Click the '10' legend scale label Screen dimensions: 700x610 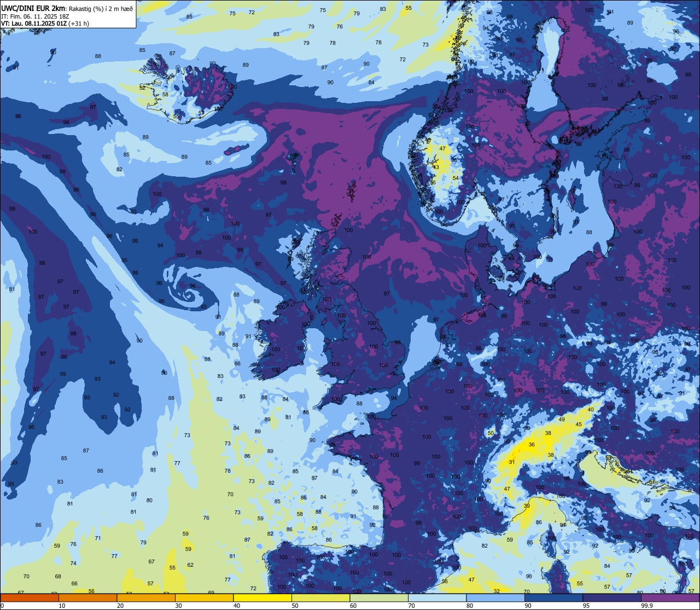click(62, 606)
